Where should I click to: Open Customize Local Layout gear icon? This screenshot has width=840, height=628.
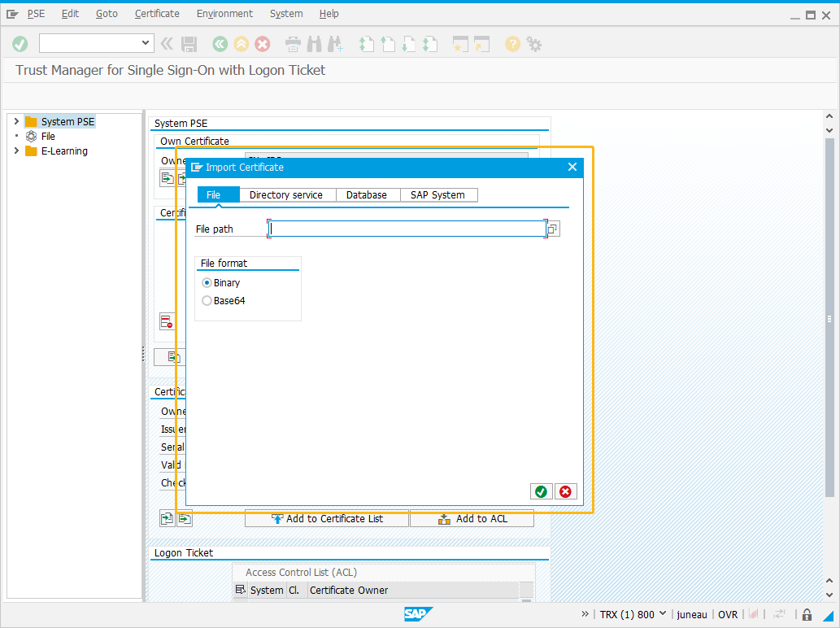tap(534, 44)
